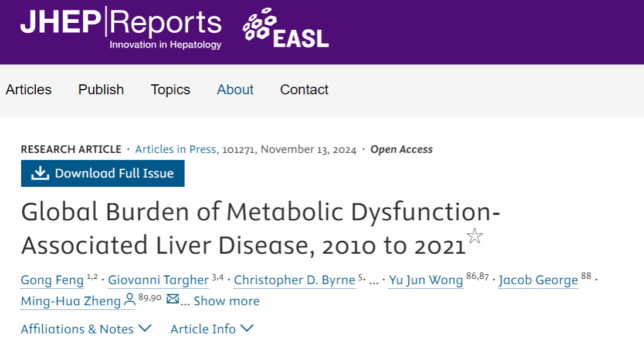644x341 pixels.
Task: Select the About menu item
Action: [235, 90]
